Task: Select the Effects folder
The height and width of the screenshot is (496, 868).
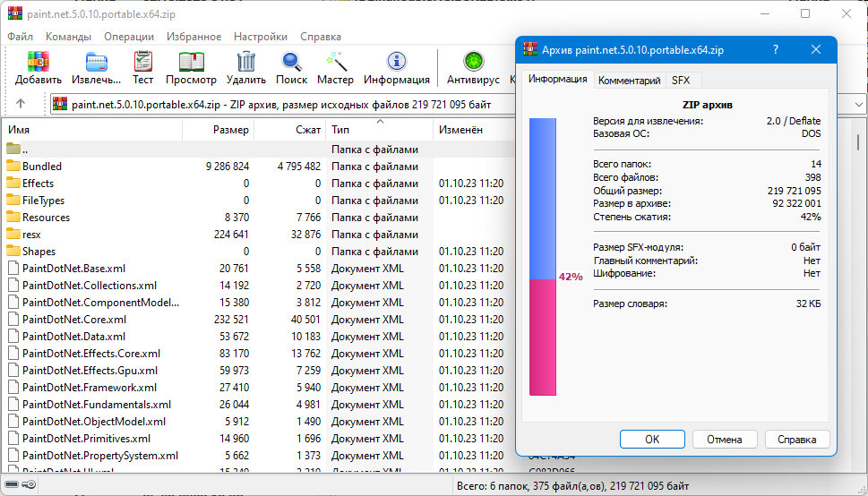Action: point(38,184)
